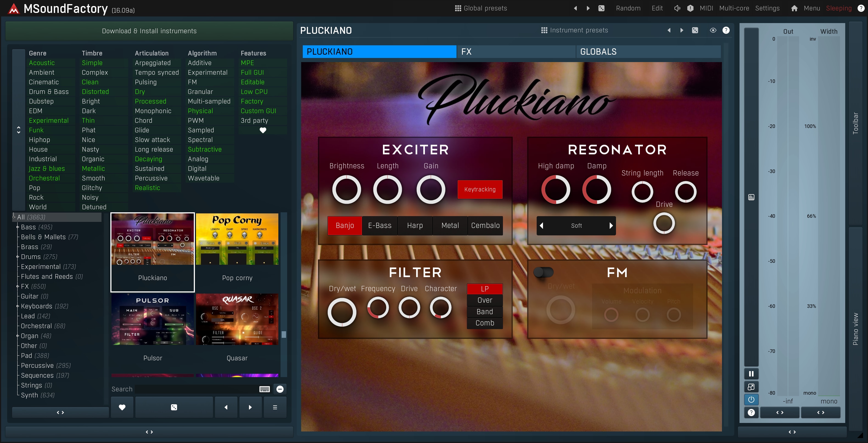Open the browser hamburger menu button

(275, 407)
